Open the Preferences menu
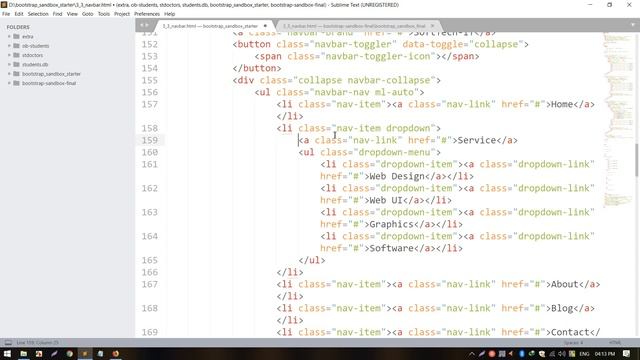The width and height of the screenshot is (640, 360). 147,14
